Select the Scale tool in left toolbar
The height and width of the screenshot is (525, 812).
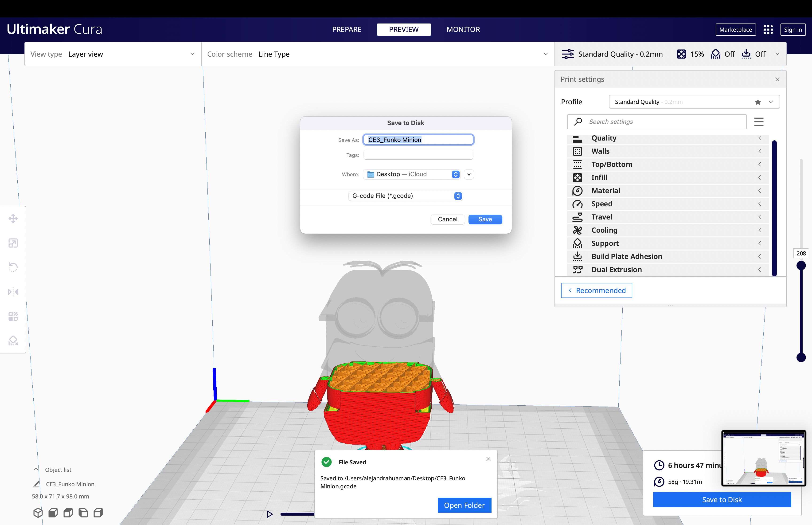pyautogui.click(x=13, y=243)
